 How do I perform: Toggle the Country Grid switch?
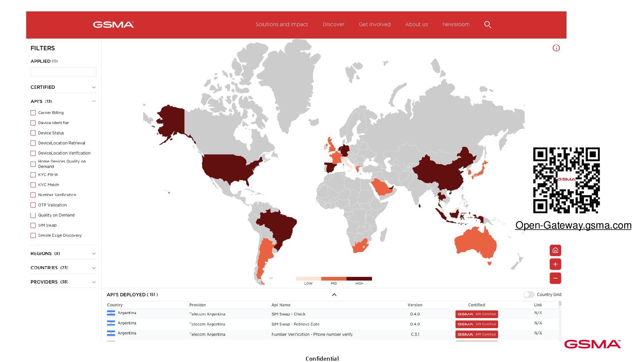pos(529,295)
